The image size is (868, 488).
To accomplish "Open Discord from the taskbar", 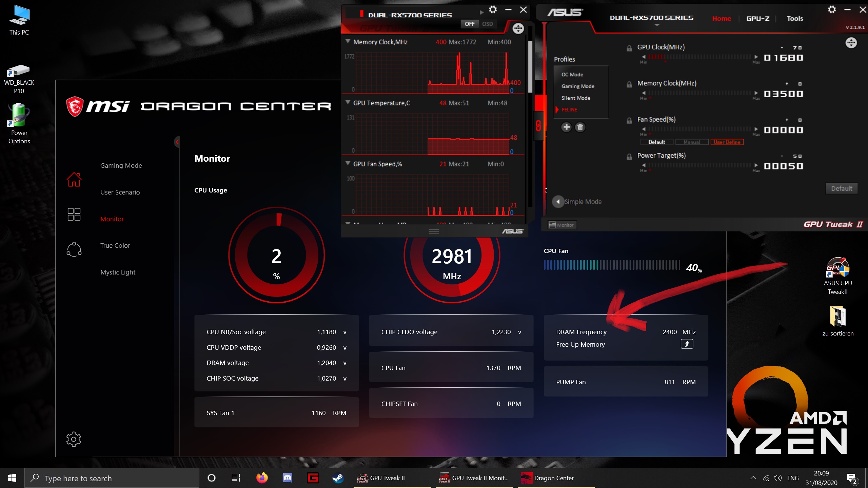I will pos(287,478).
